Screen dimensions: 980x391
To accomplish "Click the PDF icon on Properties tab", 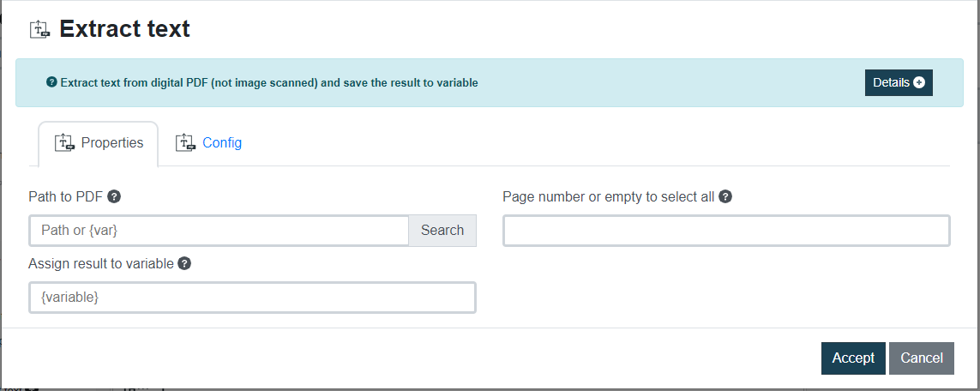I will pos(64,143).
